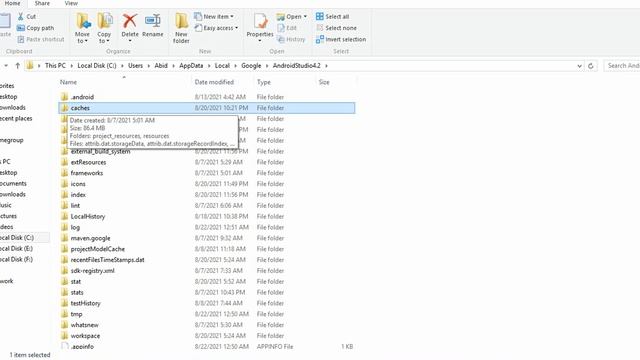The image size is (640, 360).
Task: Select Local Disk (F:) in navigation pane
Action: pyautogui.click(x=16, y=259)
